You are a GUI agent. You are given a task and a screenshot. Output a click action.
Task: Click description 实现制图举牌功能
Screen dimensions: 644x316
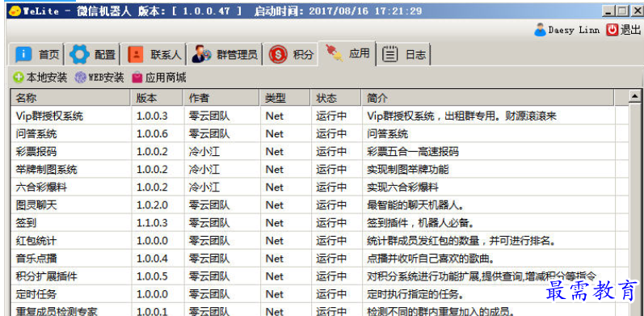407,169
